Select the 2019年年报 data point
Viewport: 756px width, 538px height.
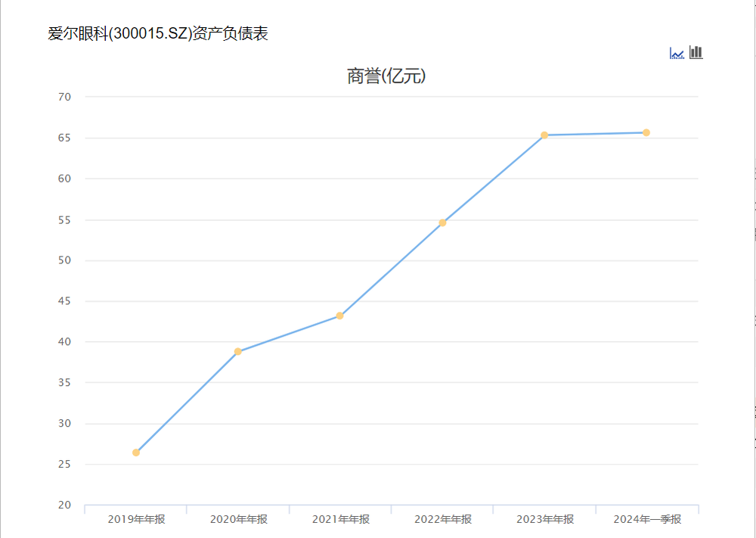click(136, 452)
